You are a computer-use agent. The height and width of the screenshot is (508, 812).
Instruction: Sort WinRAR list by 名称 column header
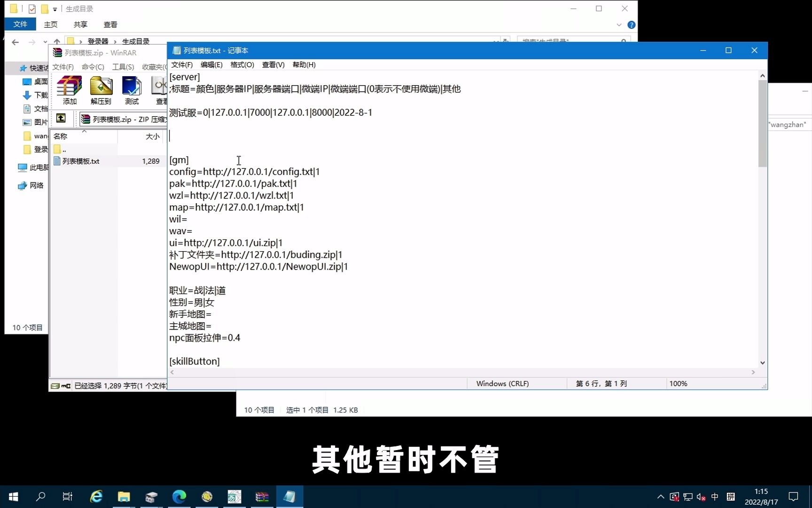[84, 136]
